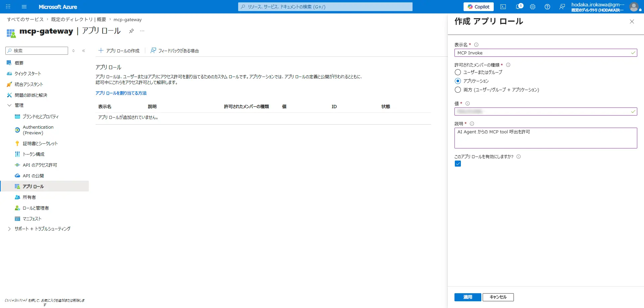The height and width of the screenshot is (308, 644).
Task: Edit the 説明 text area
Action: coord(546,138)
